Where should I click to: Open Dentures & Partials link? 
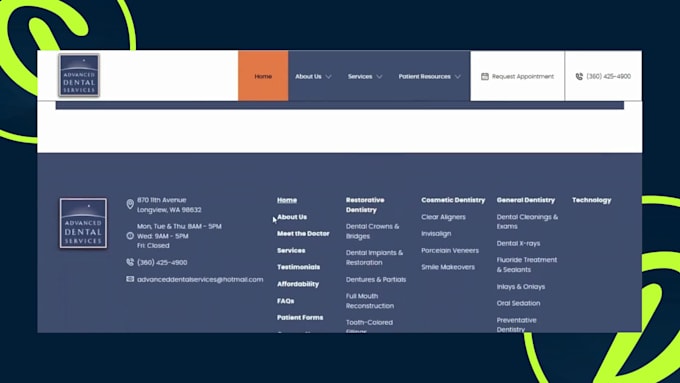click(x=376, y=279)
